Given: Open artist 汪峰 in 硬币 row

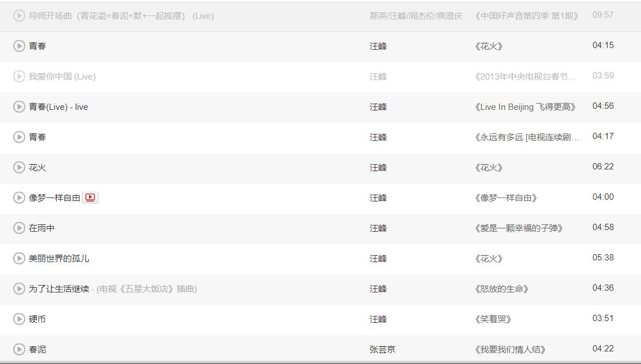Looking at the screenshot, I should coord(378,319).
